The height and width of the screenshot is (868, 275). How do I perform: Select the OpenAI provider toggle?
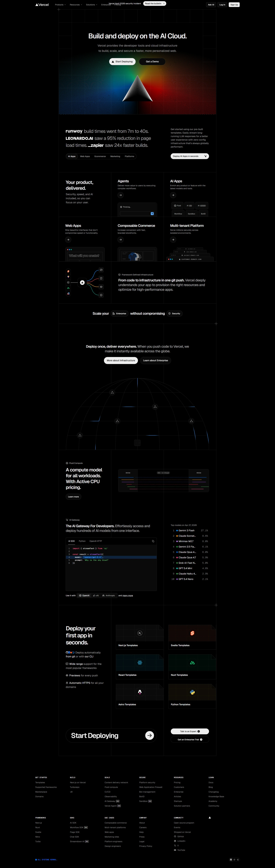[x=84, y=595]
